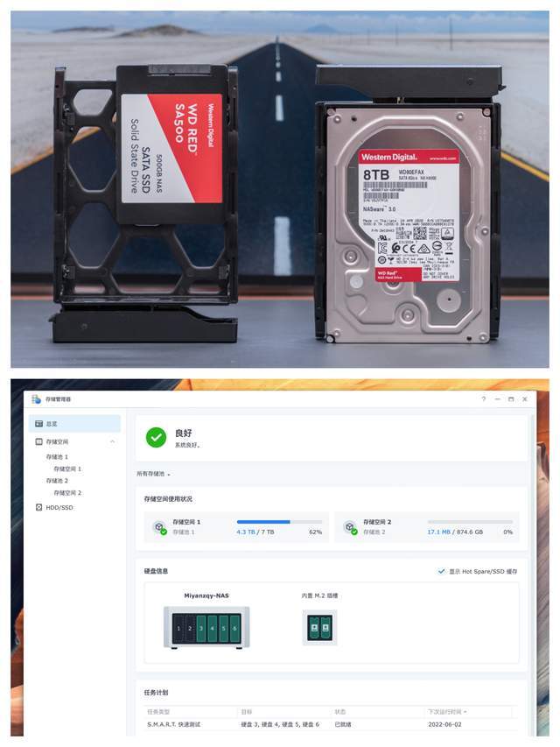The height and width of the screenshot is (747, 560).
Task: Minimize the Storage Manager window
Action: point(498,399)
